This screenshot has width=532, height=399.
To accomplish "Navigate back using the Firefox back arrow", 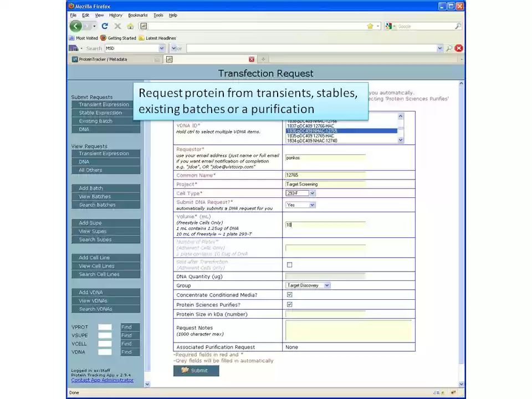I will [x=75, y=26].
